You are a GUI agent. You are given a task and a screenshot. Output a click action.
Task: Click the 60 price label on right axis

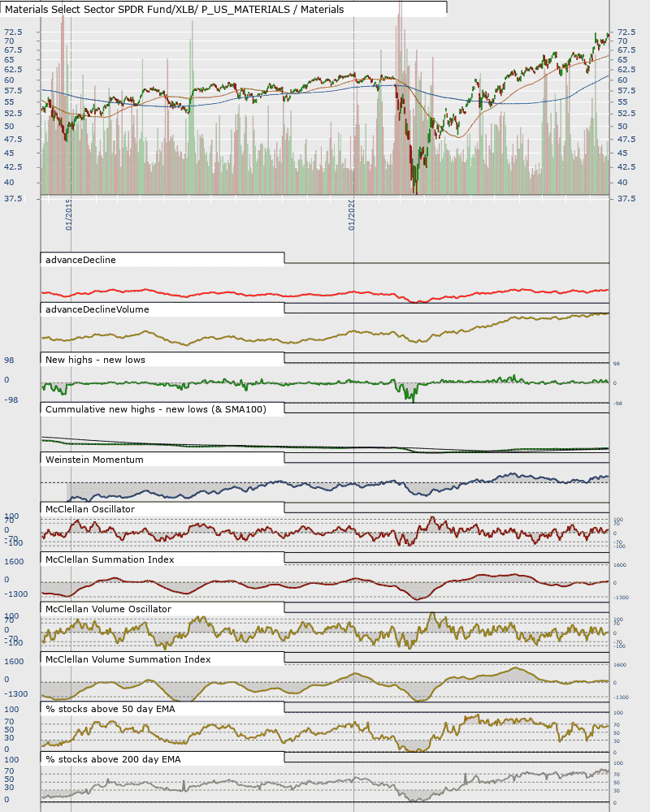[622, 80]
